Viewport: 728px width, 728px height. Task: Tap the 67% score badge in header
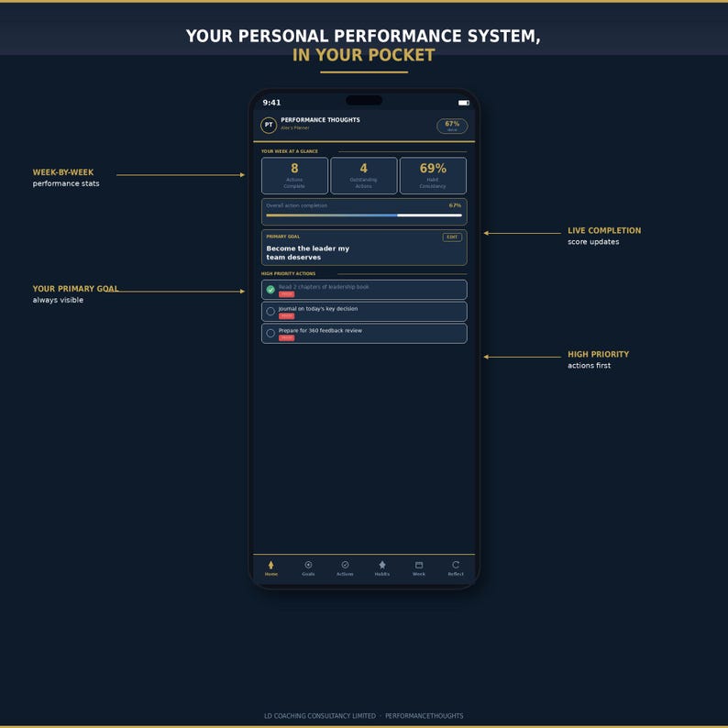coord(452,126)
